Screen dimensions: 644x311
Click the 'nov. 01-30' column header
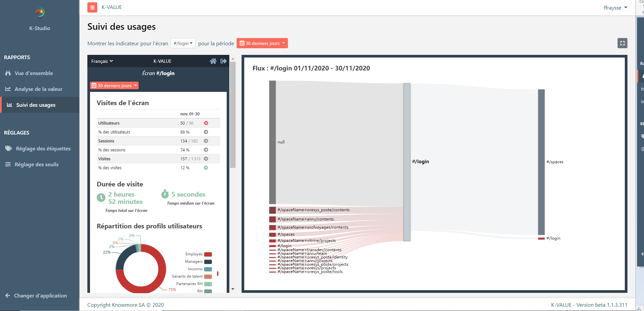point(190,114)
